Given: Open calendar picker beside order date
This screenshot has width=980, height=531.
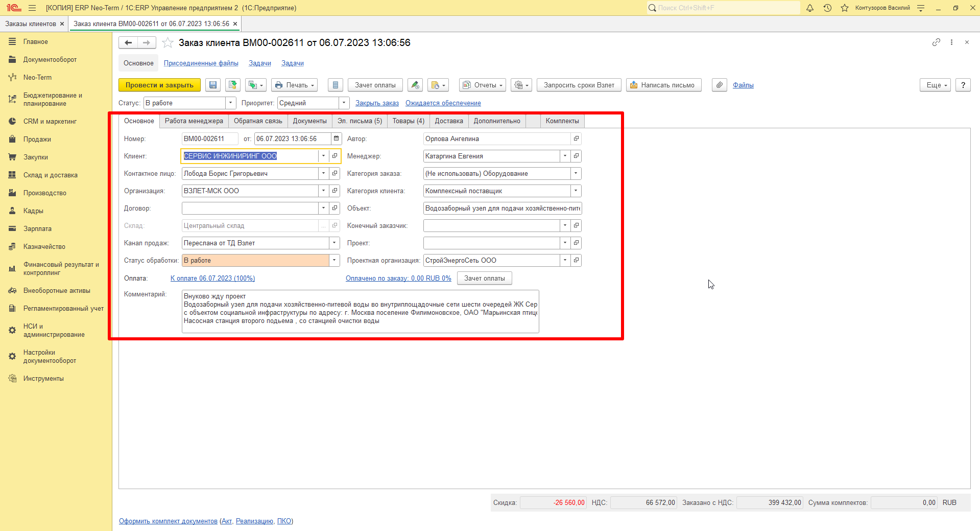Looking at the screenshot, I should point(336,138).
